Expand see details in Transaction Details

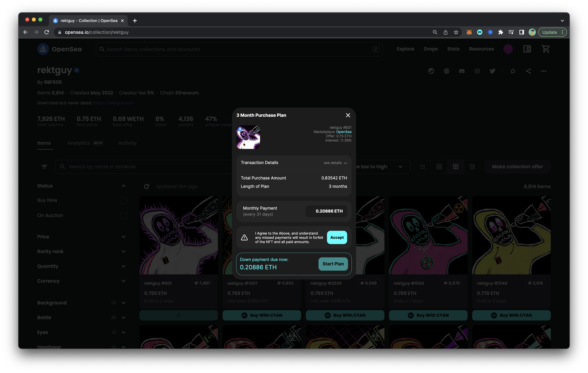(x=335, y=163)
